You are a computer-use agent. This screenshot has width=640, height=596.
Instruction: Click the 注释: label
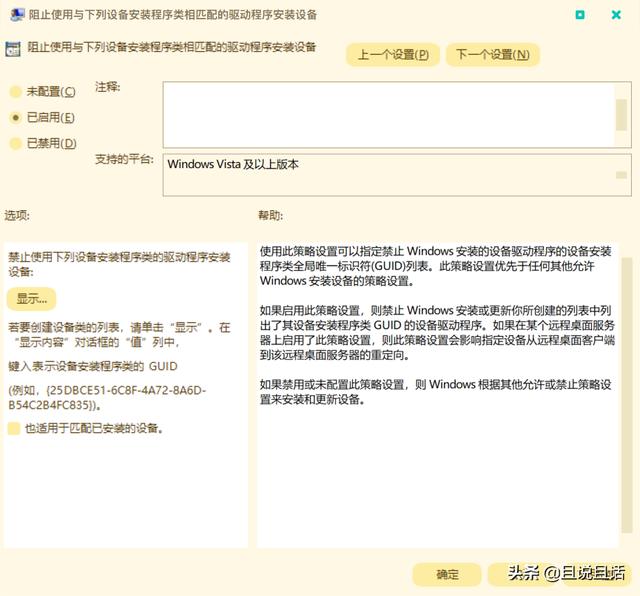107,87
